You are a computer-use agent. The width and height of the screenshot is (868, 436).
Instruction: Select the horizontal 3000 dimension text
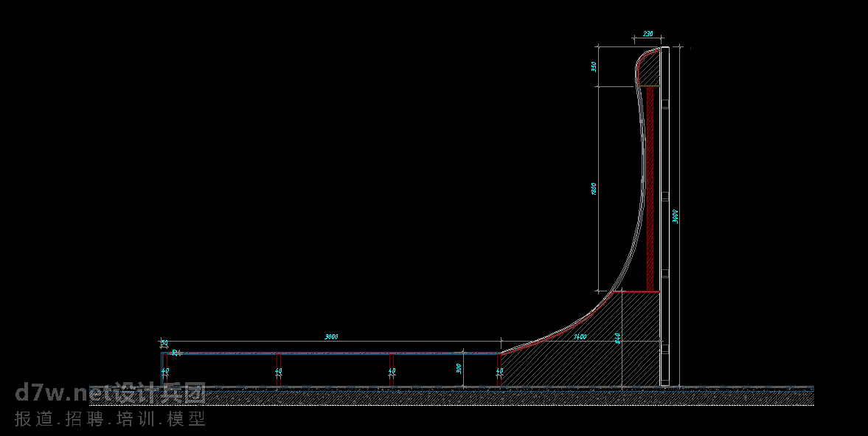tap(331, 337)
